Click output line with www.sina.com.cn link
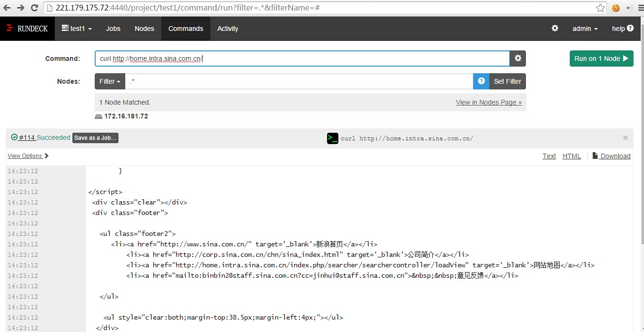644x332 pixels. tap(244, 244)
